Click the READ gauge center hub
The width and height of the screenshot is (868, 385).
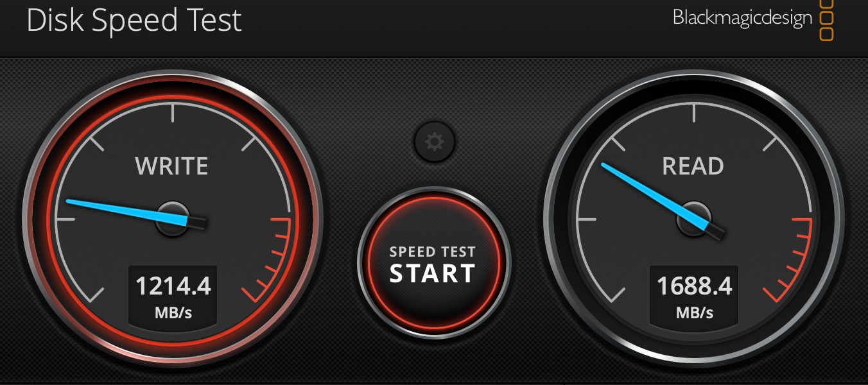tap(694, 219)
